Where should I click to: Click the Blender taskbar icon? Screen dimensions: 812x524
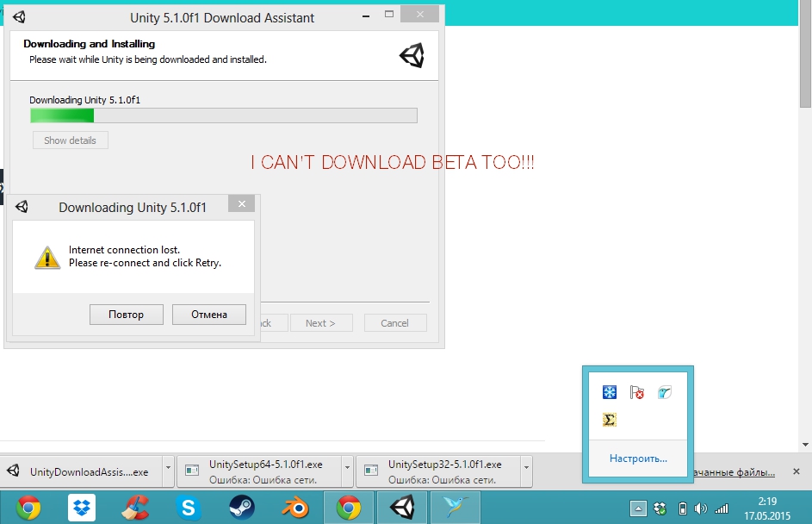coord(295,508)
